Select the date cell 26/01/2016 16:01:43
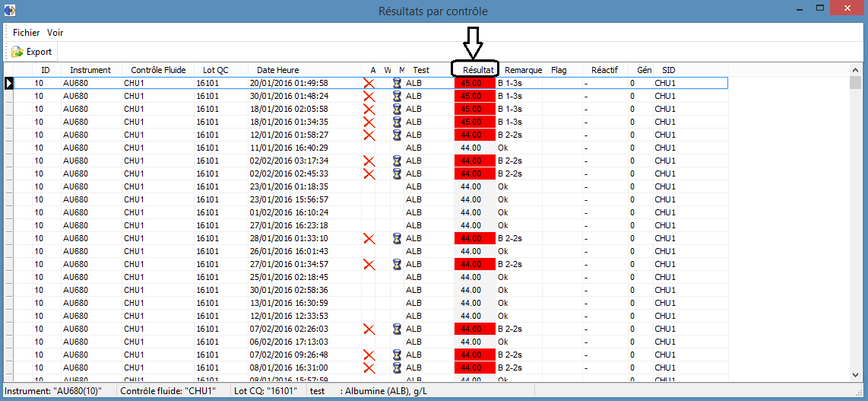Viewport: 868px width, 401px height. pos(289,251)
